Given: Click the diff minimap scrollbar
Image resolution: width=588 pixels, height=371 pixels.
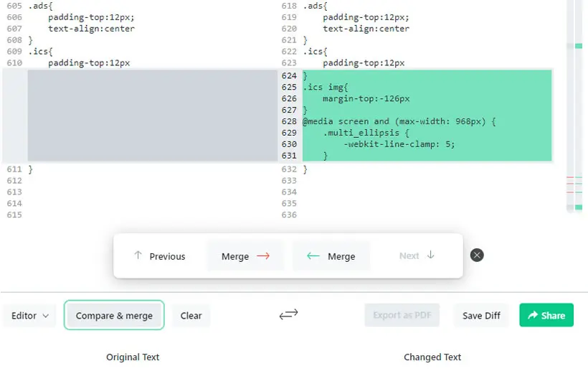Looking at the screenshot, I should click(x=574, y=105).
